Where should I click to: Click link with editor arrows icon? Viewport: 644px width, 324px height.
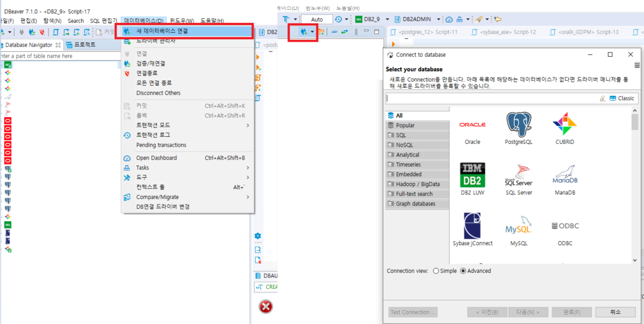pyautogui.click(x=344, y=32)
